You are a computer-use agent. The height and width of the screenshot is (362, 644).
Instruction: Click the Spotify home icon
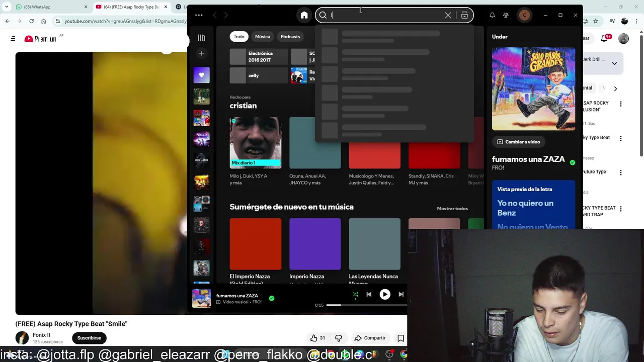[x=304, y=15]
